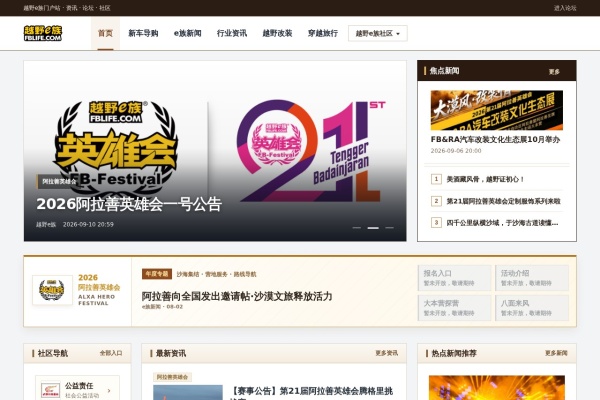Click the 年度专题 tag
The width and height of the screenshot is (600, 400).
point(157,274)
